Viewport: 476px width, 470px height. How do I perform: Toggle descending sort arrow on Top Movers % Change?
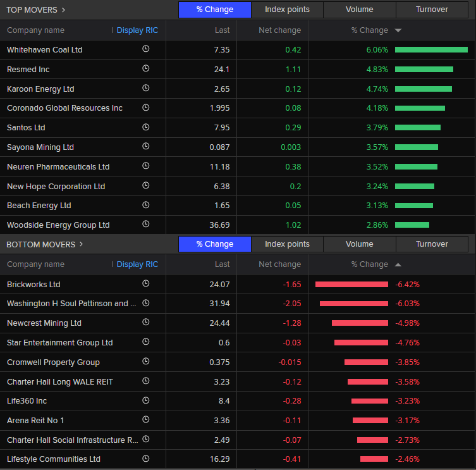coord(398,30)
